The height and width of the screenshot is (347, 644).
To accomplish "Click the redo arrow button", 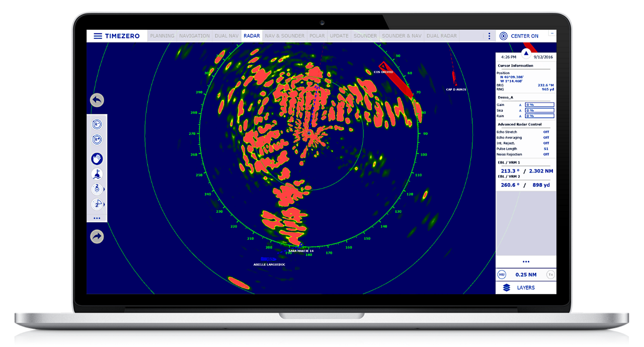I will click(97, 236).
